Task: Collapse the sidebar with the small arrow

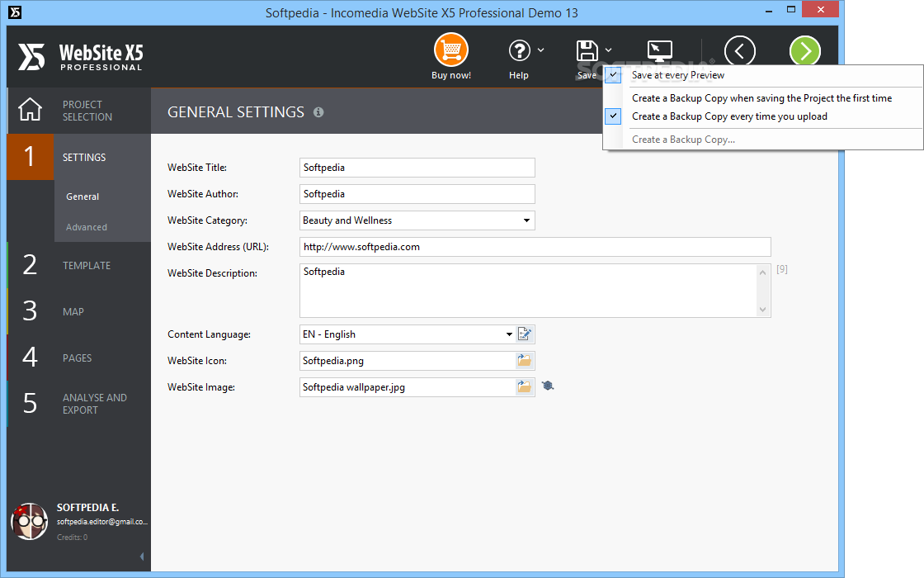Action: (x=141, y=557)
